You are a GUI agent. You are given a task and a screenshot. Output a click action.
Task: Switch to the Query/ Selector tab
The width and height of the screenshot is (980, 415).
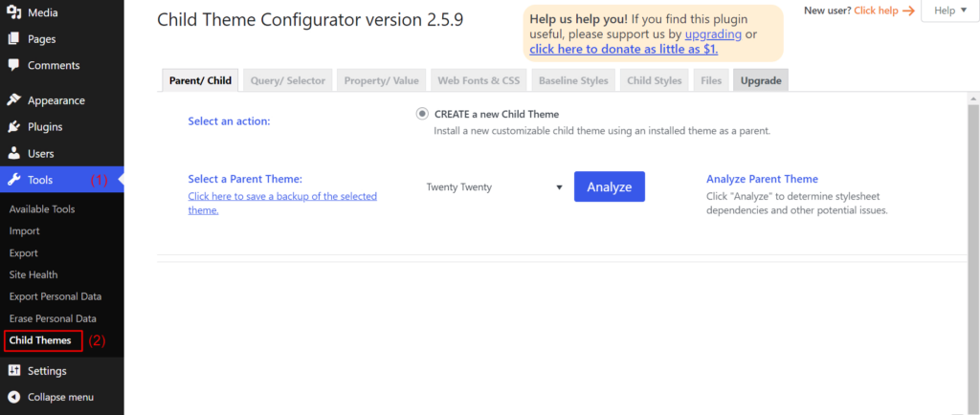point(287,80)
